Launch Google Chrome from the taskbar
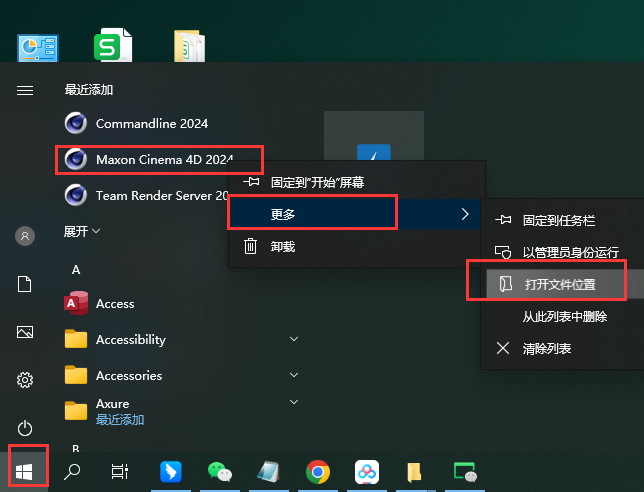This screenshot has height=492, width=644. pos(317,472)
